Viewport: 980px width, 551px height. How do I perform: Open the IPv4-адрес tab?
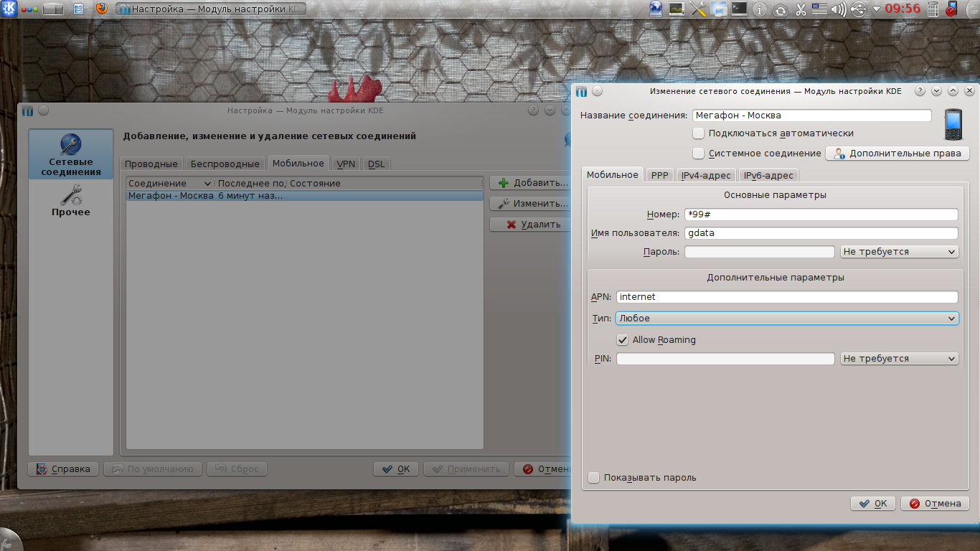click(706, 176)
